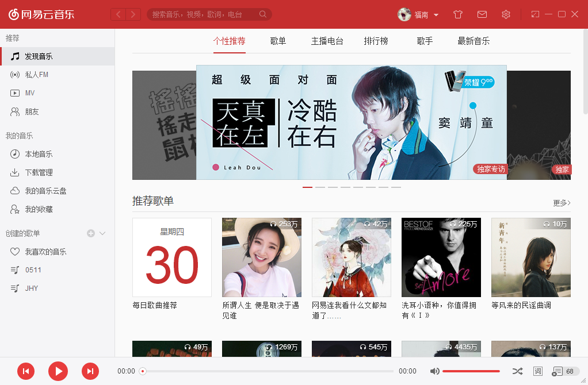
Task: Click the 每日歌曲推荐 title text
Action: [x=155, y=305]
